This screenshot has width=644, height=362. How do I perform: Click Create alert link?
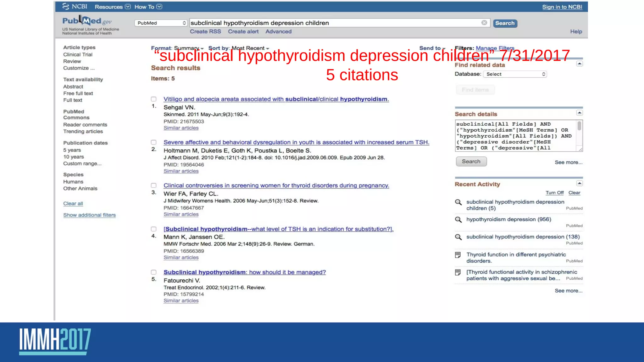coord(243,31)
